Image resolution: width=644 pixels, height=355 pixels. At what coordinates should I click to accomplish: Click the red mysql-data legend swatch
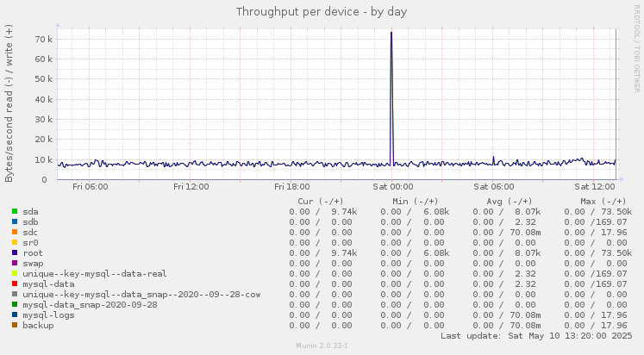click(15, 283)
